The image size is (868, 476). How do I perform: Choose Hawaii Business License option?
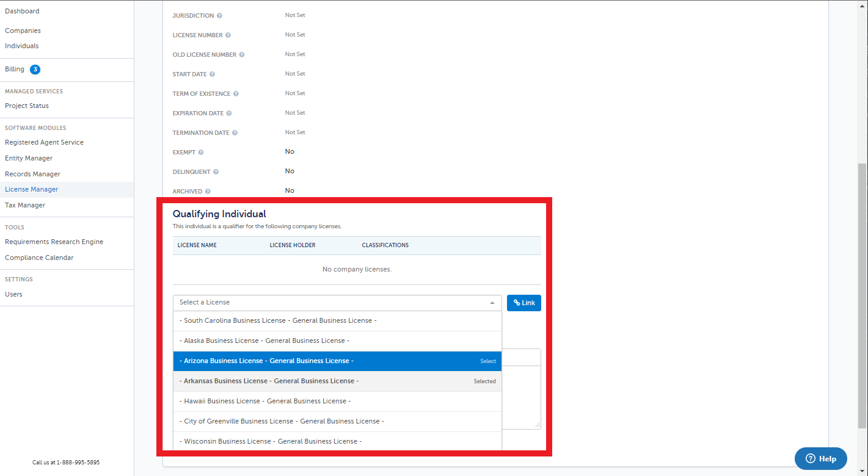point(337,402)
